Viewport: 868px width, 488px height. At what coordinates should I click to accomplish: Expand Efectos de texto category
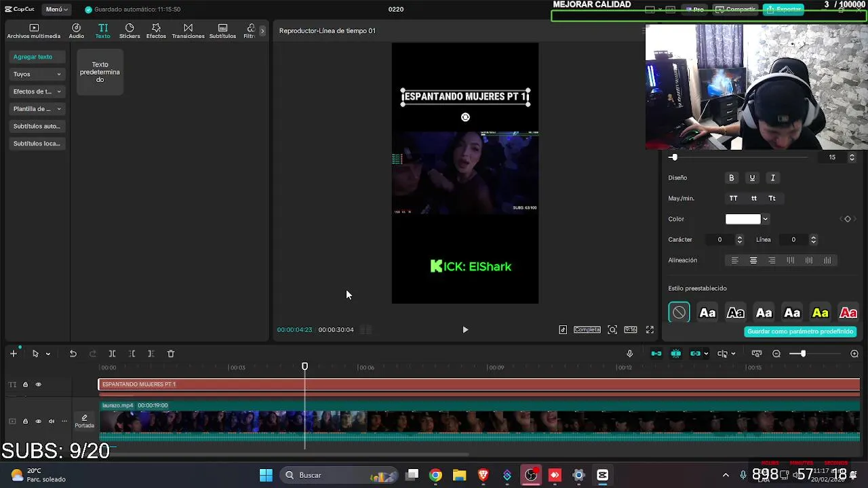pyautogui.click(x=37, y=91)
